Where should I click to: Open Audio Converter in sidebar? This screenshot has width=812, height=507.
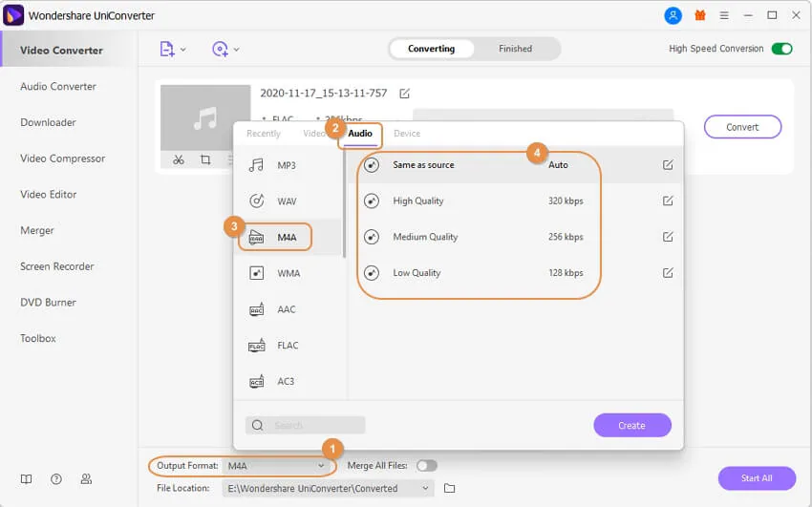[58, 86]
